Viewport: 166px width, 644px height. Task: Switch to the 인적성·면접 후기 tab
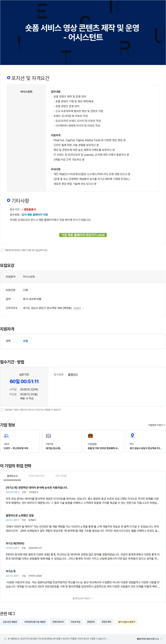click(36, 476)
